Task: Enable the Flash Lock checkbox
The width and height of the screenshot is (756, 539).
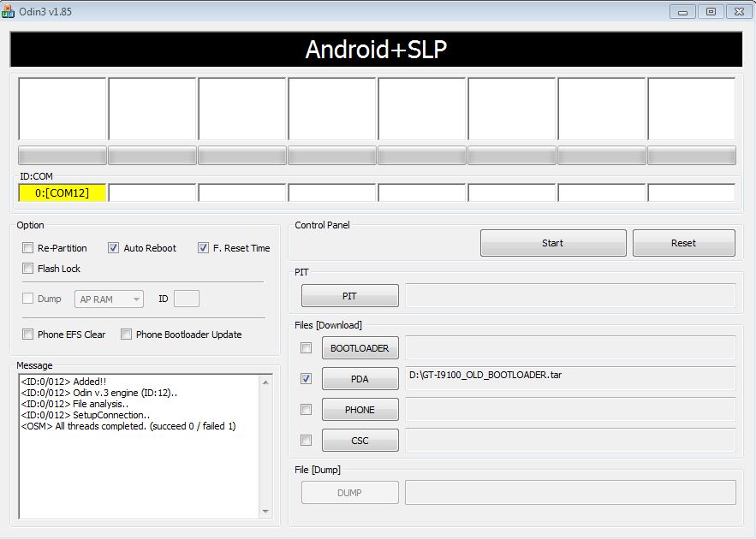Action: (28, 269)
